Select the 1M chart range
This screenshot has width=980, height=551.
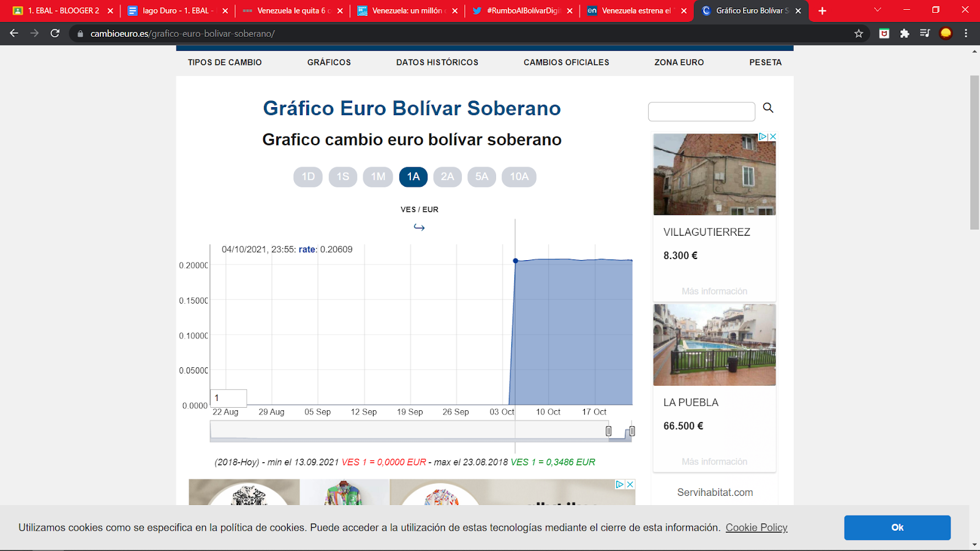point(378,177)
